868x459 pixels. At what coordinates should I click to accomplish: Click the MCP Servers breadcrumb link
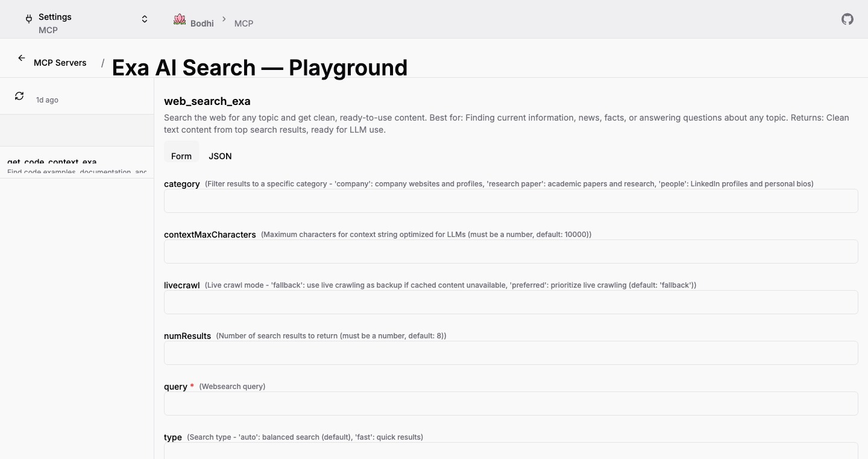(60, 62)
